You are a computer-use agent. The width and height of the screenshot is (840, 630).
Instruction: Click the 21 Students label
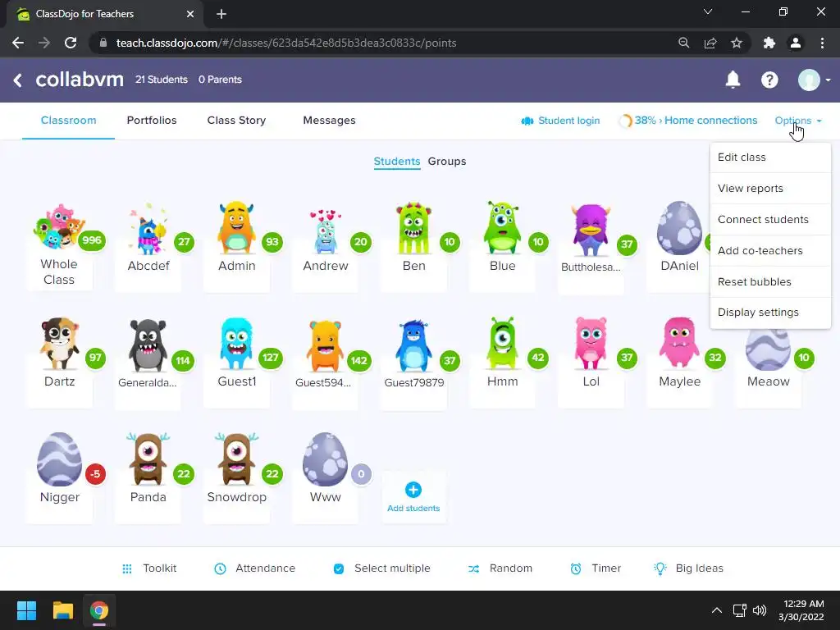[x=162, y=80]
